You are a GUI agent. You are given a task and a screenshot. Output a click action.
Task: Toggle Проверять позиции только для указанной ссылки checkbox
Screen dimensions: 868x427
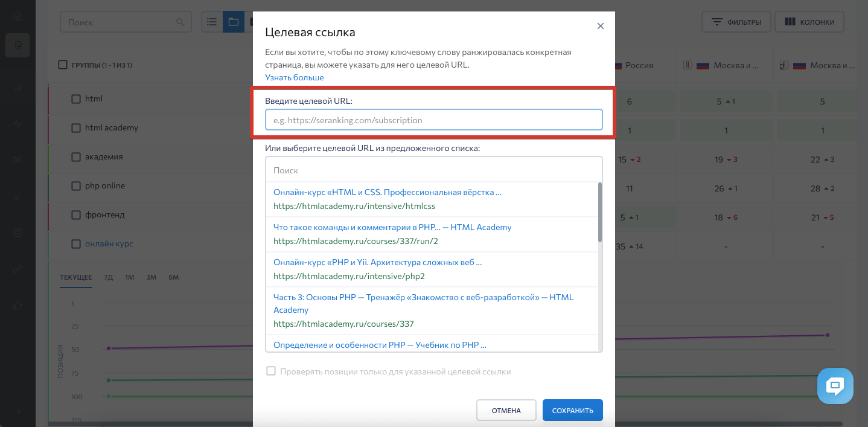coord(271,371)
